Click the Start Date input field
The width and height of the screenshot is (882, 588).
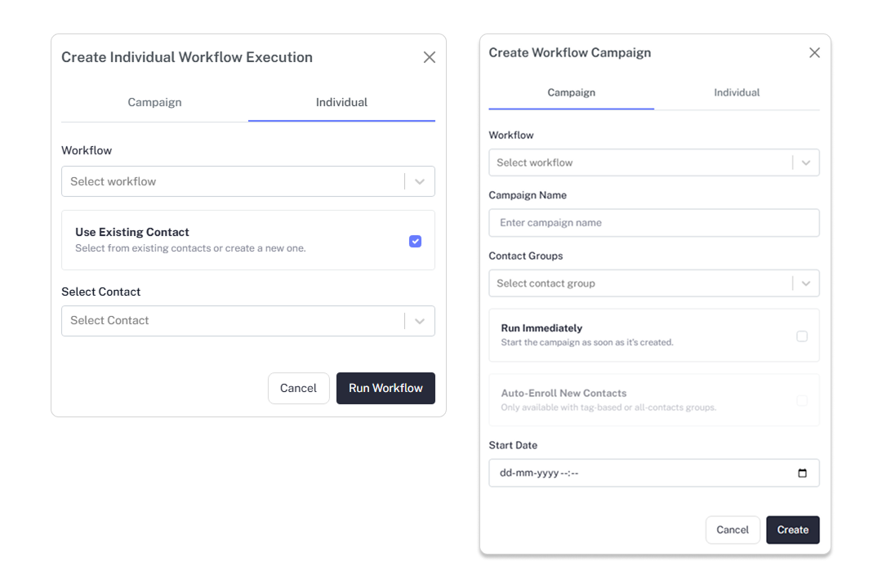coord(637,473)
